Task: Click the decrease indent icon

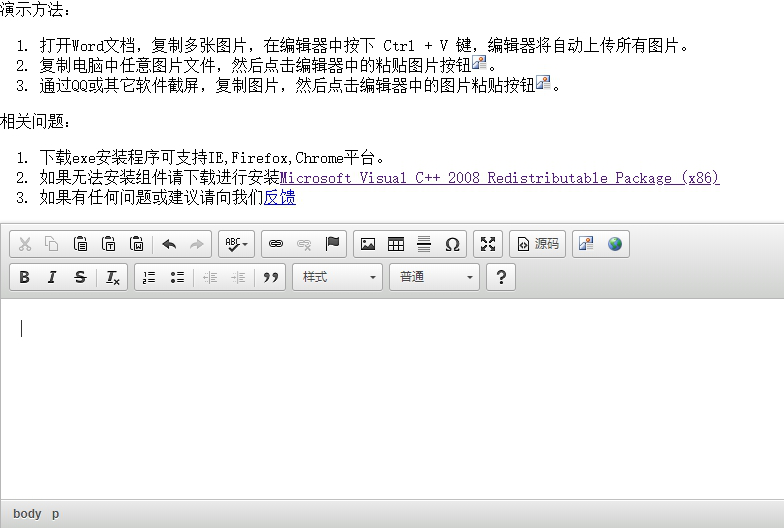Action: [210, 277]
